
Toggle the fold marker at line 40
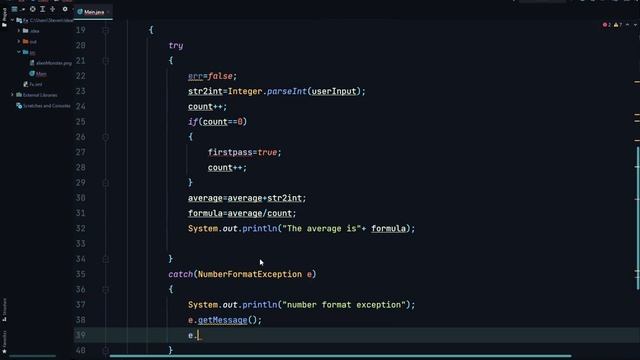pos(106,350)
